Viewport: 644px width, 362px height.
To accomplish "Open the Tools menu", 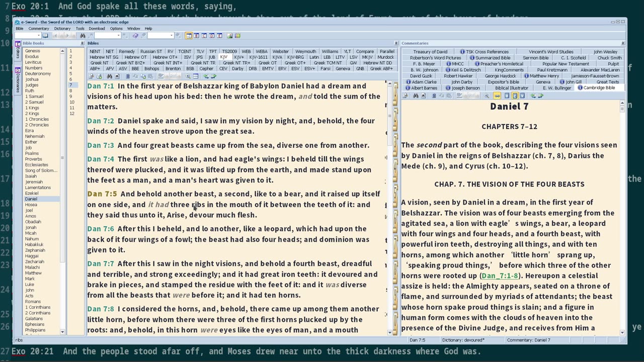I will point(80,29).
